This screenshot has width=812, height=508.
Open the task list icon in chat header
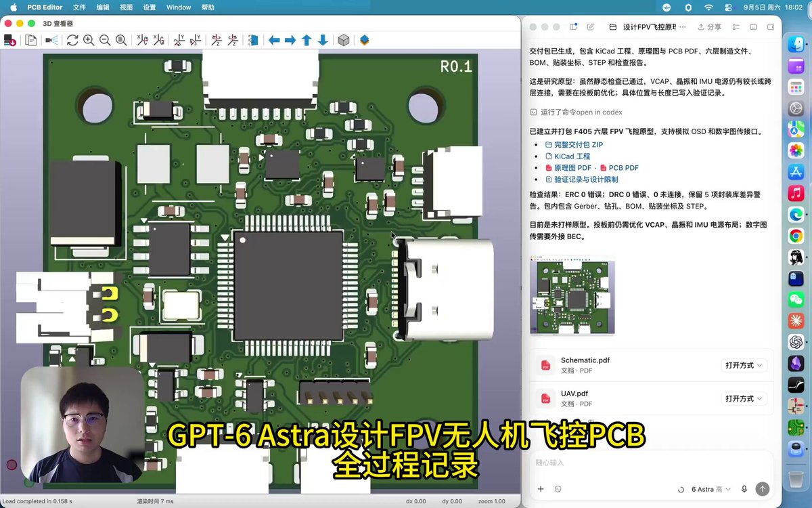(x=736, y=27)
